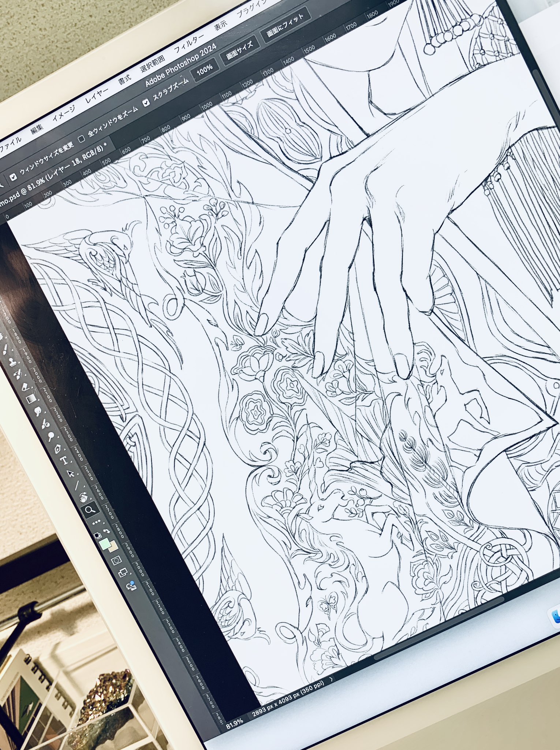Open the 表示 menu
Viewport: 560px width, 750px height.
220,25
